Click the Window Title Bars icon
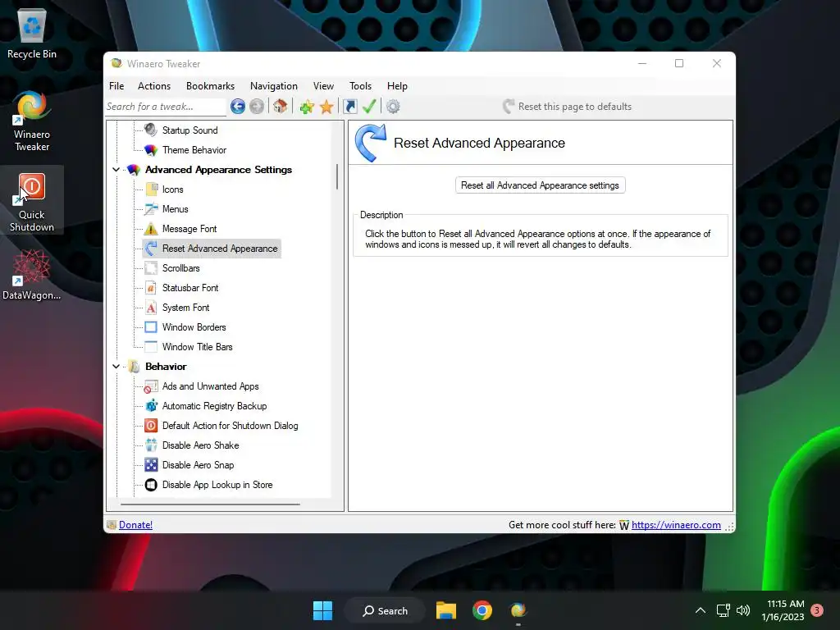840x630 pixels. [151, 347]
